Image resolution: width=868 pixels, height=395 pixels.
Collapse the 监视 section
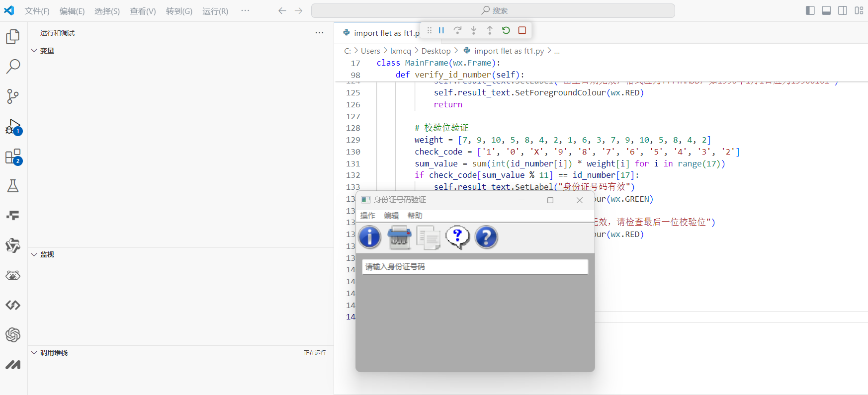coord(47,254)
